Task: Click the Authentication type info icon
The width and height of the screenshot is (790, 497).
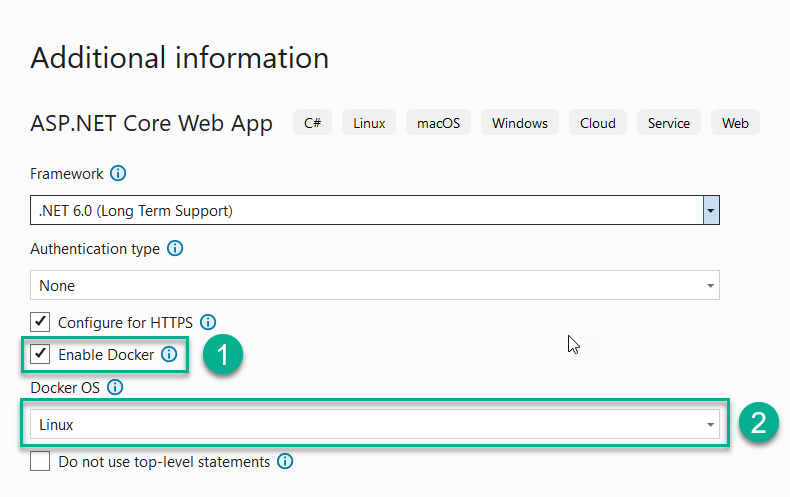Action: tap(175, 248)
